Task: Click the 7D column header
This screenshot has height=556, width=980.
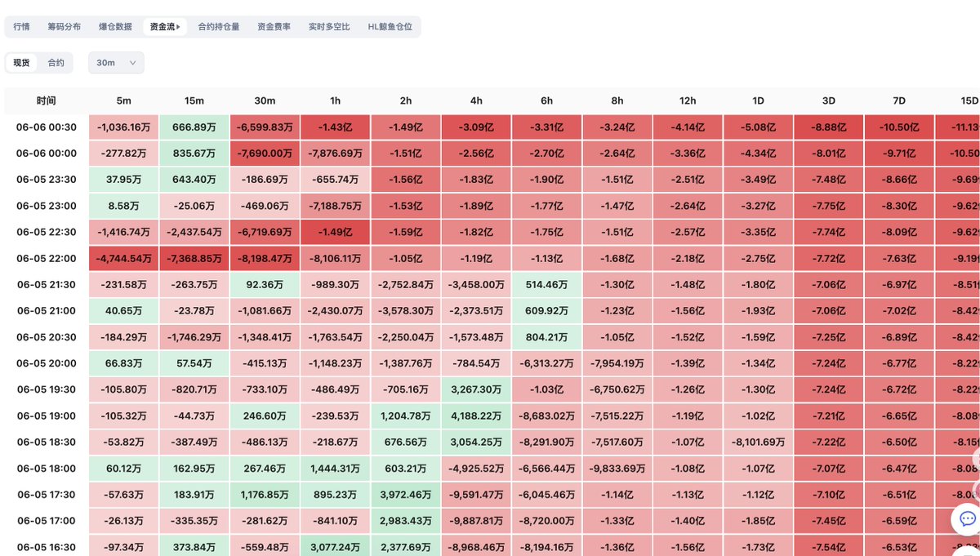Action: [899, 101]
